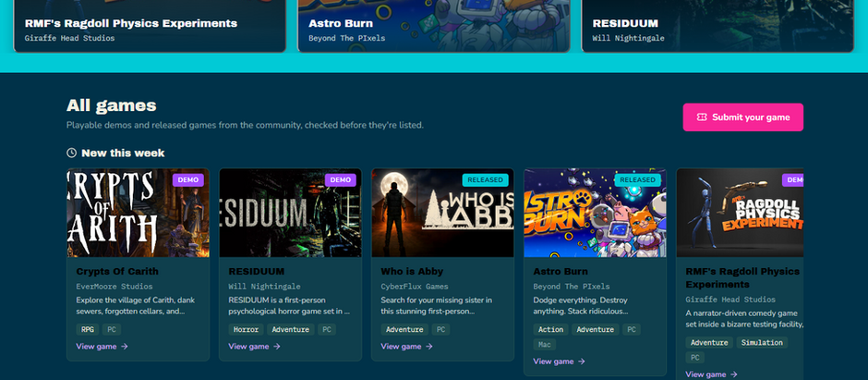This screenshot has height=380, width=868.
Task: Click View game link under Astro Burn
Action: [x=559, y=362]
